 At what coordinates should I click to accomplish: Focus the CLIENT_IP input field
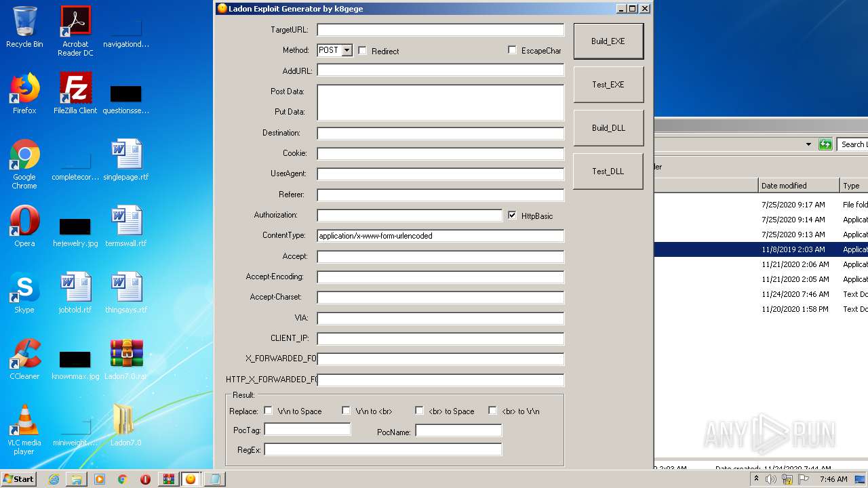[x=441, y=338]
